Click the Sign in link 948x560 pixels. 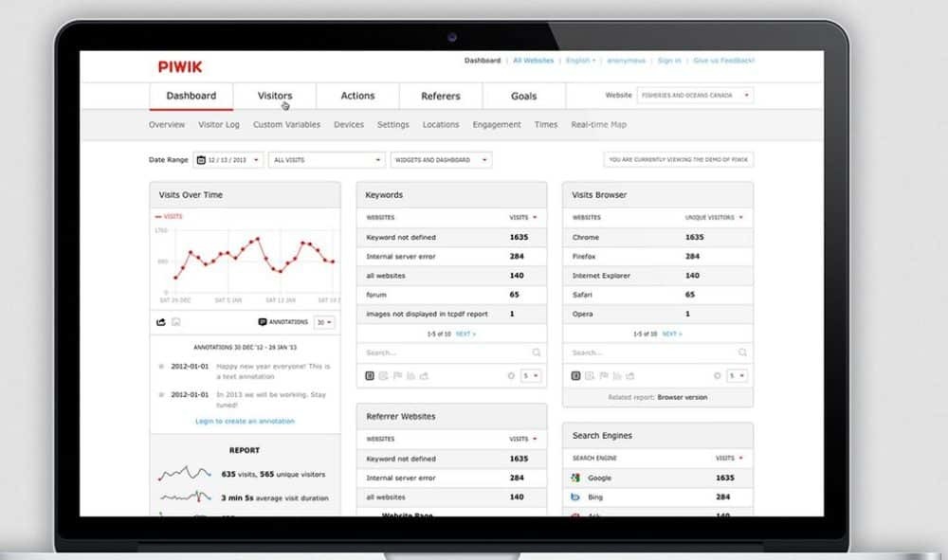[669, 61]
